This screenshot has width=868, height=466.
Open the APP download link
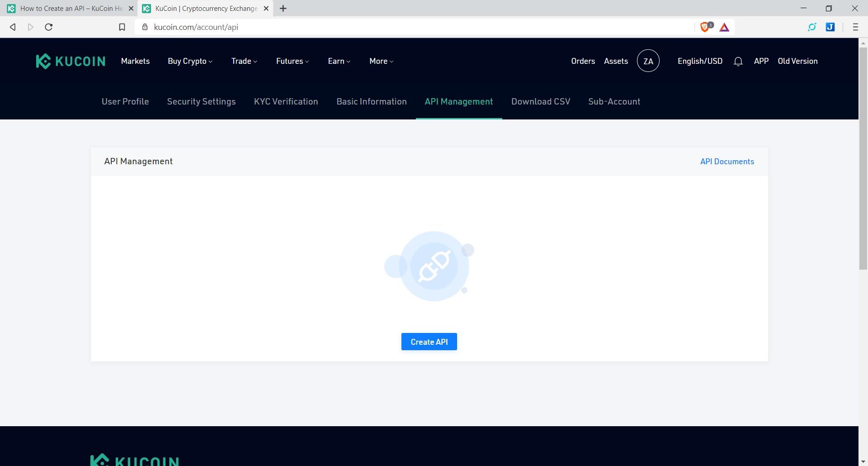pyautogui.click(x=761, y=61)
